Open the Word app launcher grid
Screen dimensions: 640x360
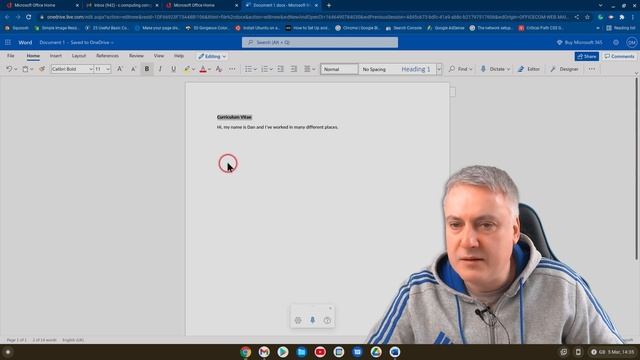tap(8, 42)
